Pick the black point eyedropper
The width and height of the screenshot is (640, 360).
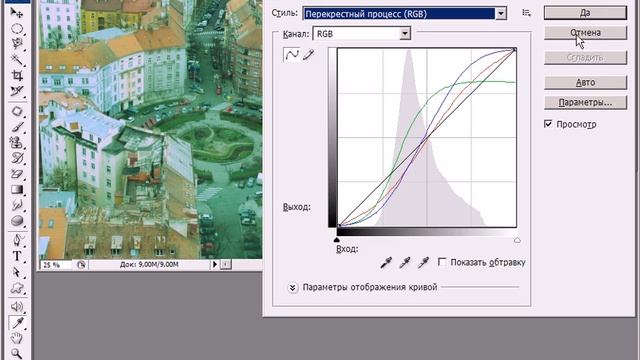tap(386, 262)
